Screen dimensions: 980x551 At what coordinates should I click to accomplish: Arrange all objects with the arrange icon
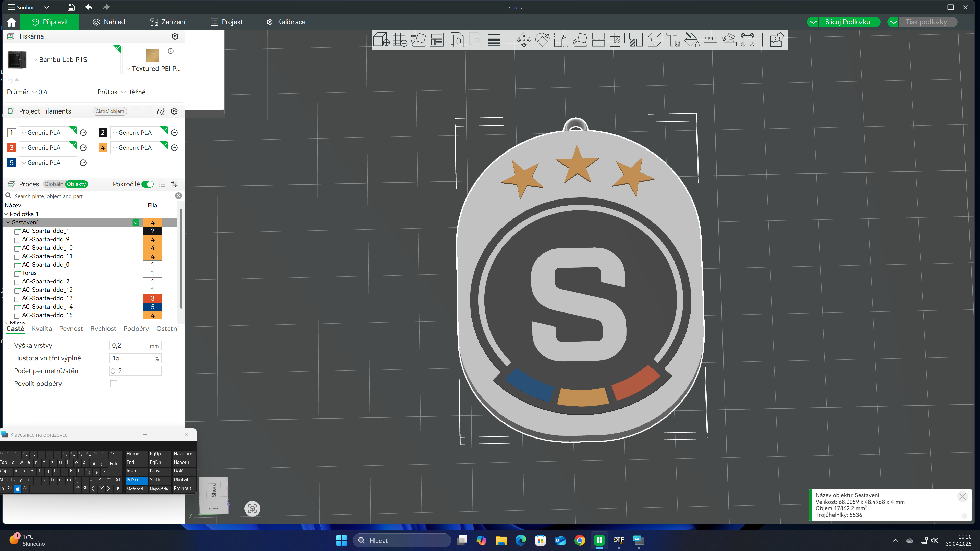click(x=437, y=40)
